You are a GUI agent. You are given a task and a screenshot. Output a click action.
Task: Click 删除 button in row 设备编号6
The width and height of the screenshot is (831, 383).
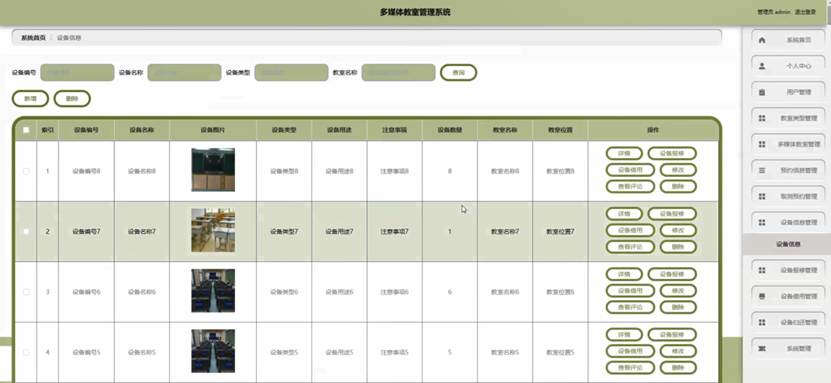tap(678, 307)
